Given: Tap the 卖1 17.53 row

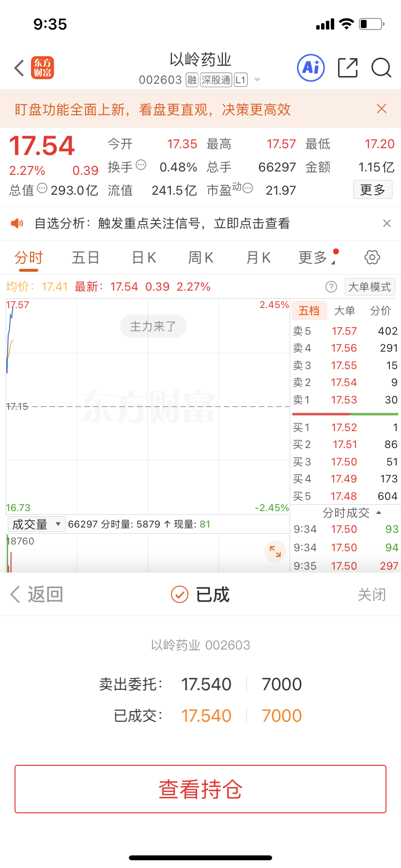Looking at the screenshot, I should point(345,400).
